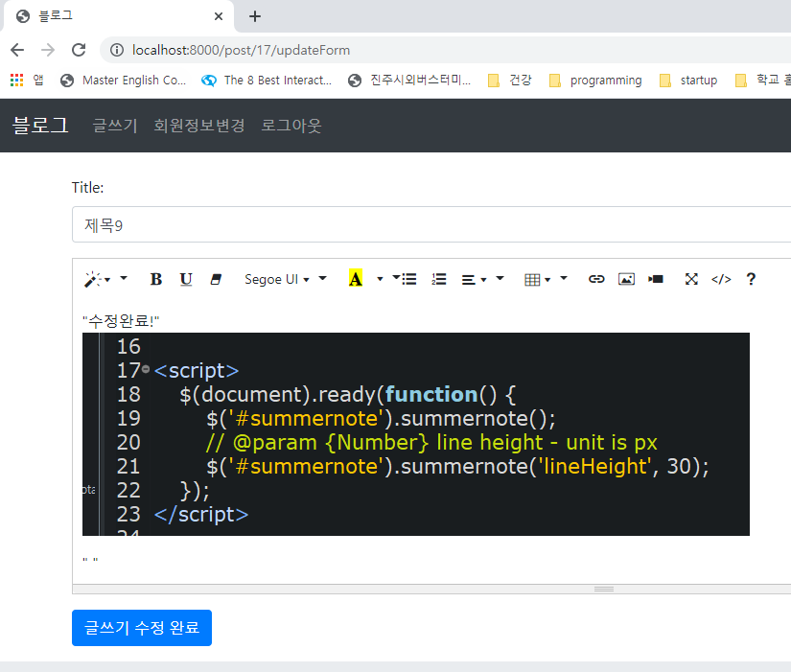Viewport: 791px width, 672px height.
Task: Open the 글쓰기 navigation link
Action: (x=115, y=126)
